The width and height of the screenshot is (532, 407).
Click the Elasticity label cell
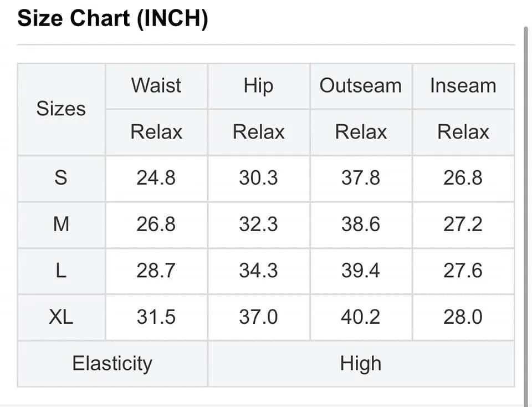112,364
